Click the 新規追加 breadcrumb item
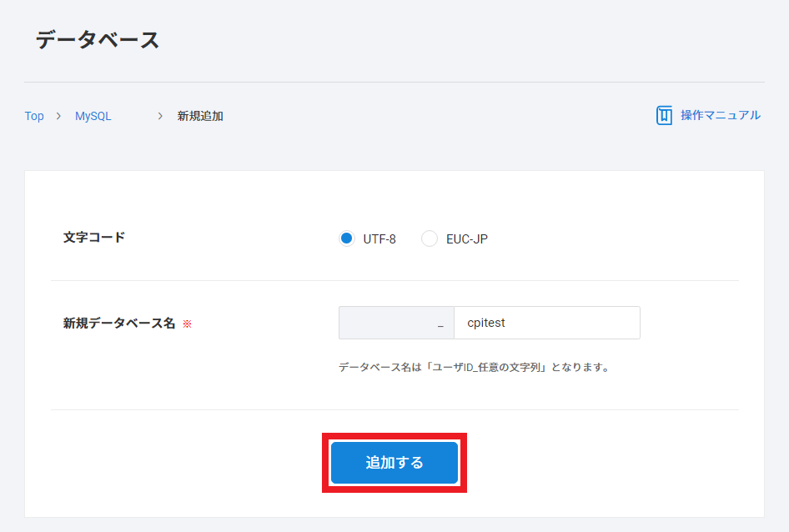Image resolution: width=789 pixels, height=532 pixels. (200, 116)
